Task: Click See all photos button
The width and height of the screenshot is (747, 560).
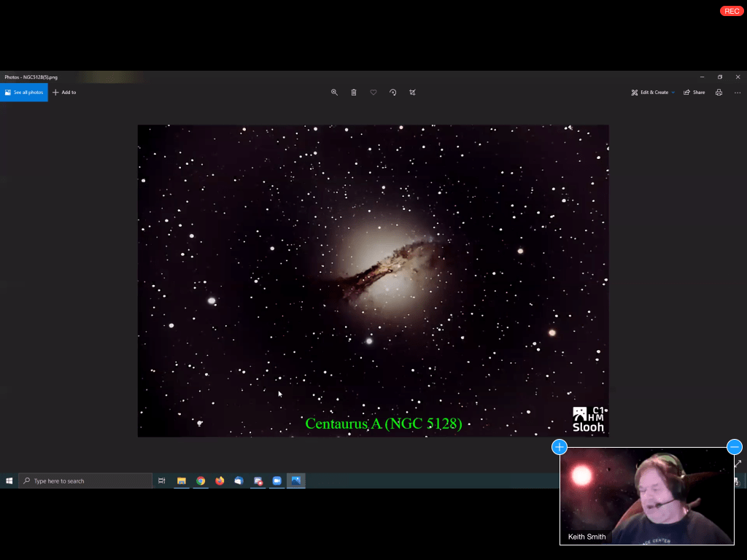Action: pyautogui.click(x=23, y=93)
